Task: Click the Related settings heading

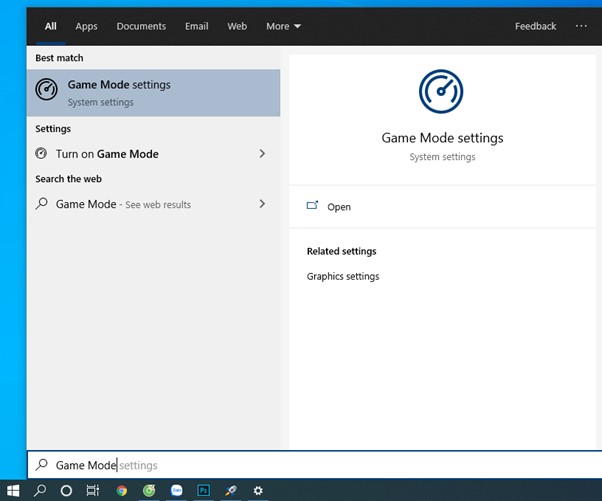Action: (341, 251)
